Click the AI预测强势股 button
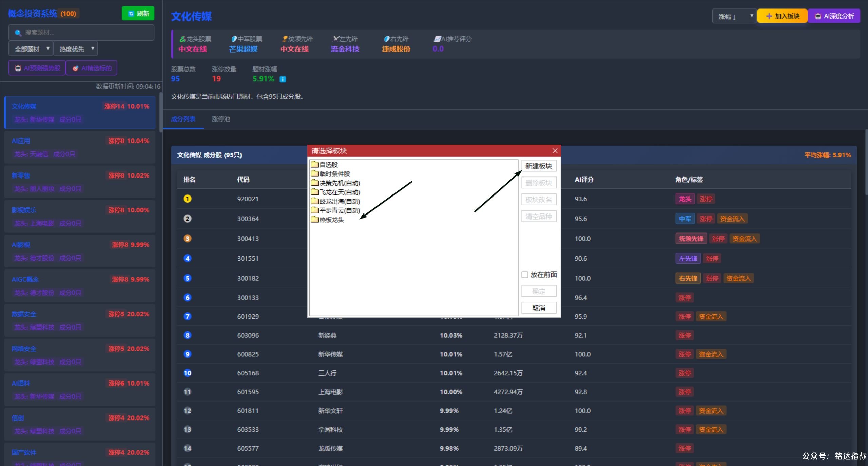 tap(37, 68)
